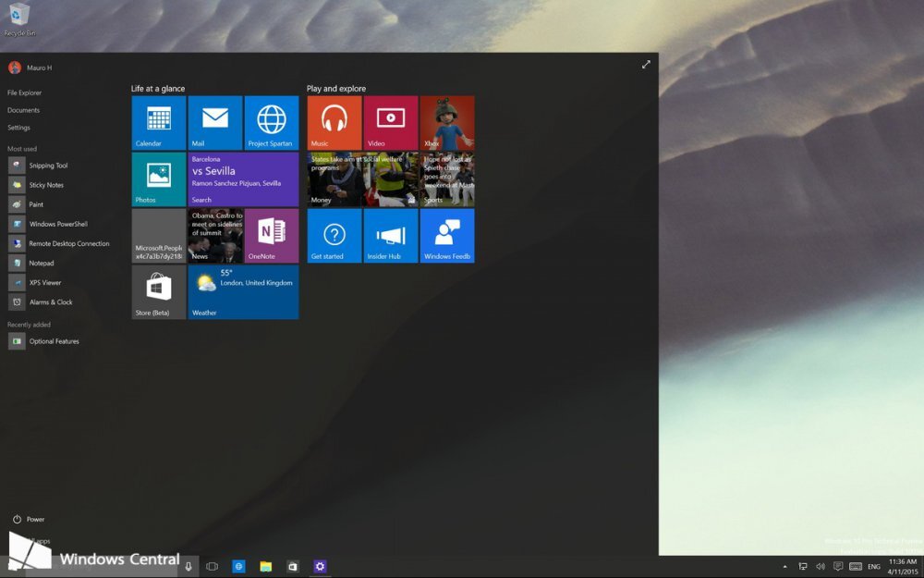Screen dimensions: 924x578
Task: Activate the Cortana microphone on the taskbar
Action: click(x=189, y=565)
